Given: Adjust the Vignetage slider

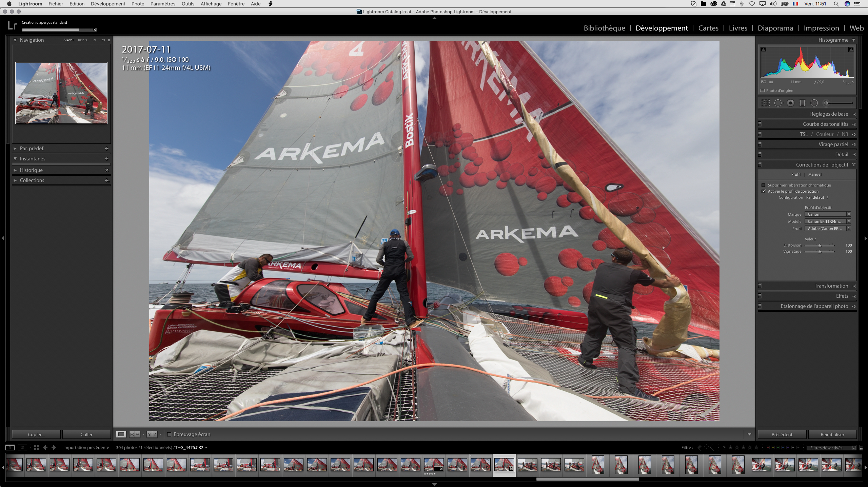Looking at the screenshot, I should coord(820,252).
